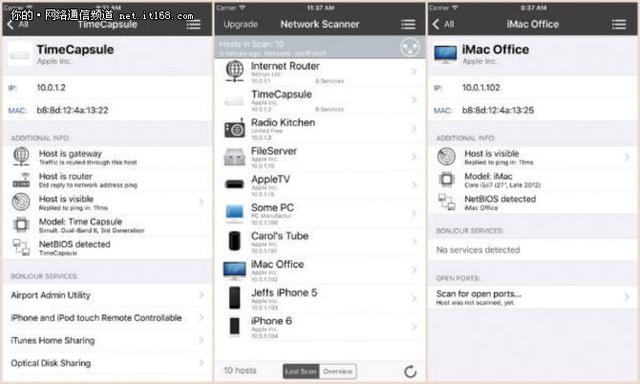Select the Radio Kitchen radio icon
640x384 pixels.
pos(235,128)
